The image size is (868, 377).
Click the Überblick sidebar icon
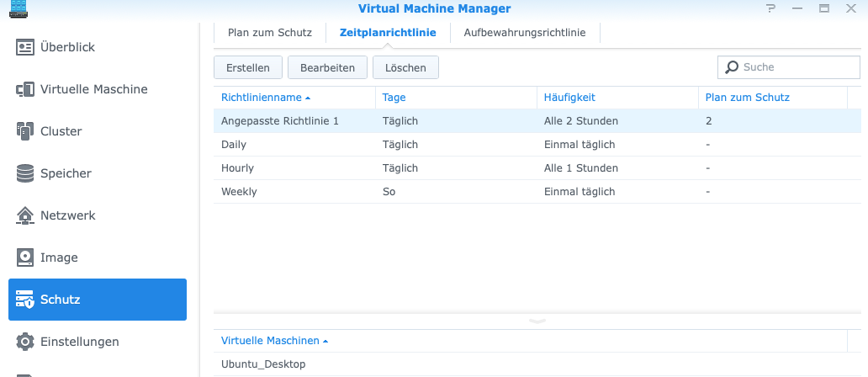tap(25, 47)
